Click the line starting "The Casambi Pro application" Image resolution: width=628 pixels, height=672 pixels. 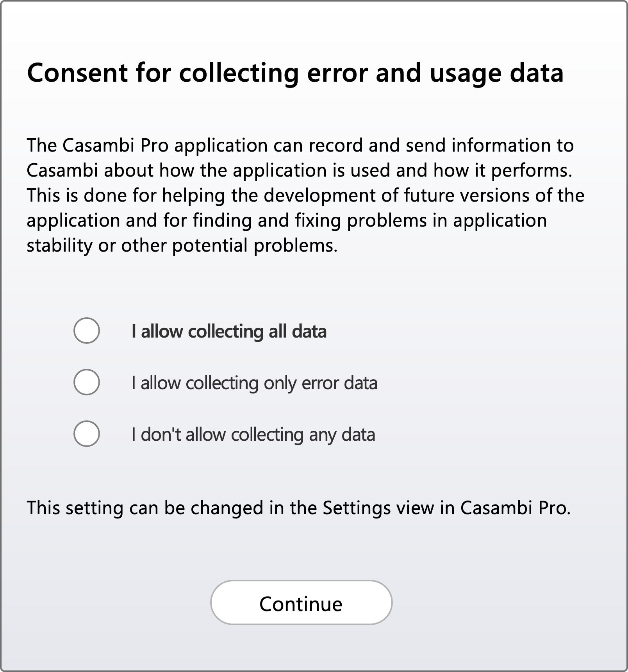coord(300,145)
